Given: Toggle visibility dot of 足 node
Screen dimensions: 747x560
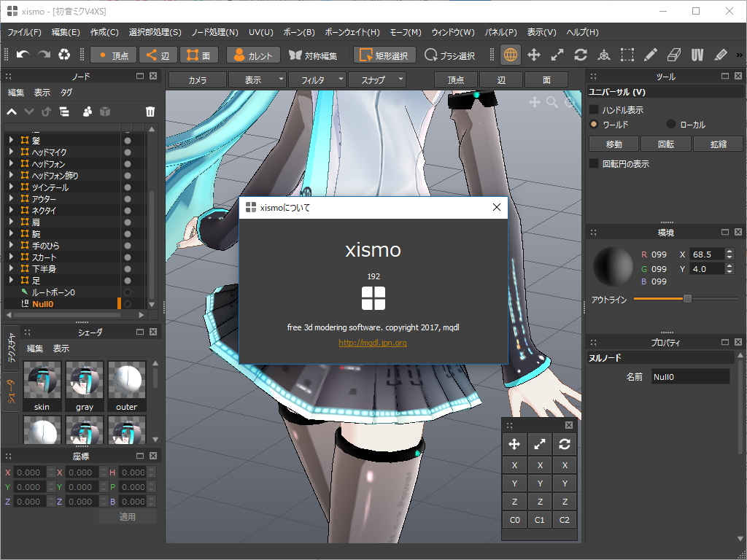Looking at the screenshot, I should coord(127,281).
